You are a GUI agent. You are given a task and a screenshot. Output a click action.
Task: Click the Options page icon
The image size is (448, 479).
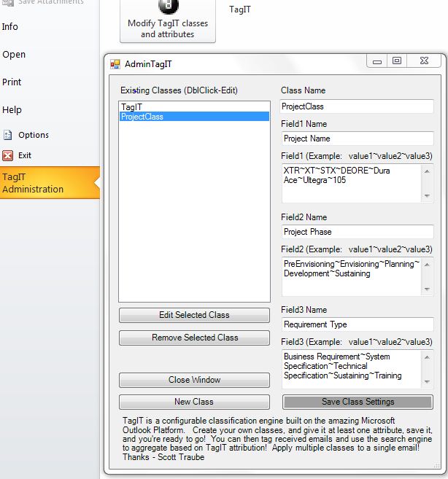pyautogui.click(x=7, y=135)
